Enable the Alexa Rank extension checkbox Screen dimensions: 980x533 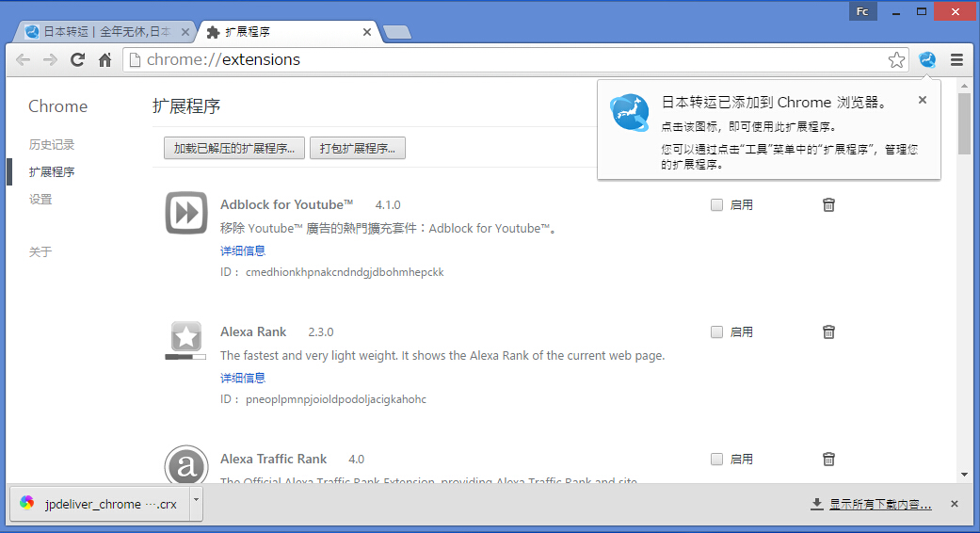click(717, 331)
